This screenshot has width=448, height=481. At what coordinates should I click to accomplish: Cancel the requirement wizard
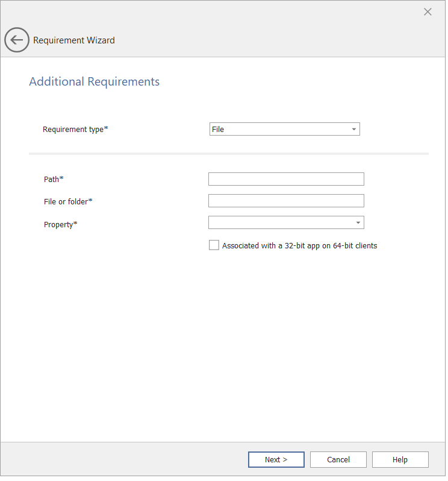(338, 460)
